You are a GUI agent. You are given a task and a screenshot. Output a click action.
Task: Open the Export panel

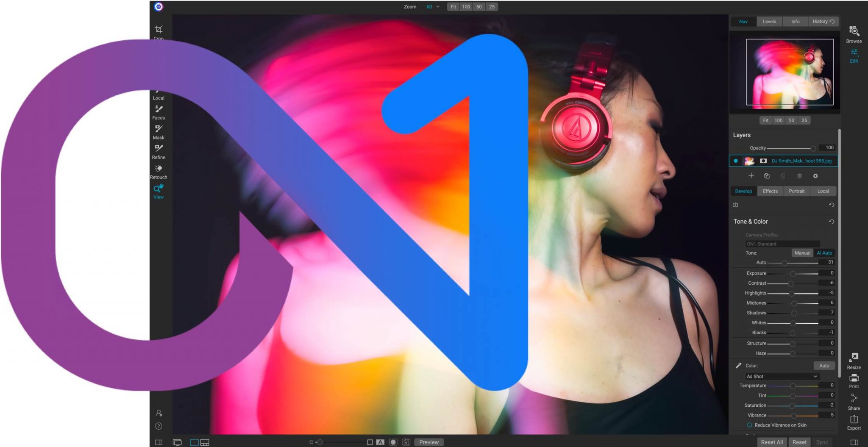854,422
